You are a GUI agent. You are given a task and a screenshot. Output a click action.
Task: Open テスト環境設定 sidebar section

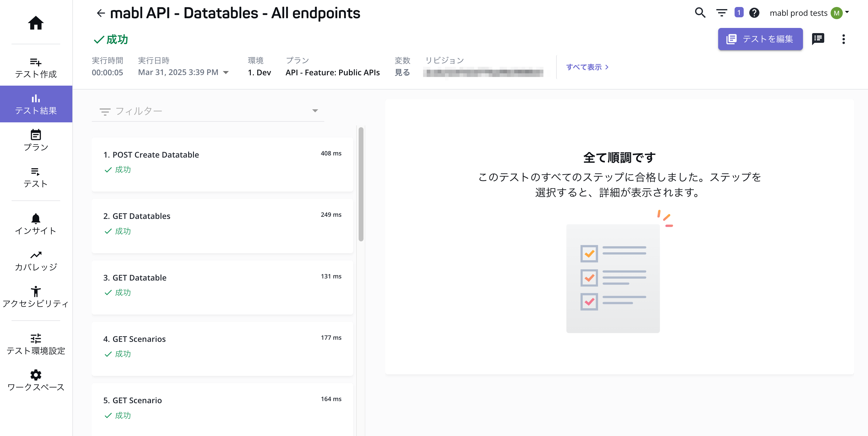point(36,344)
